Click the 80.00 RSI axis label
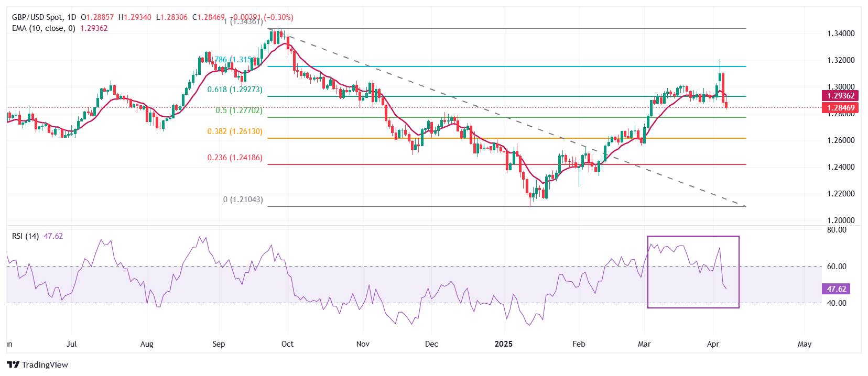Screen dimensions: 868x376 pos(837,230)
